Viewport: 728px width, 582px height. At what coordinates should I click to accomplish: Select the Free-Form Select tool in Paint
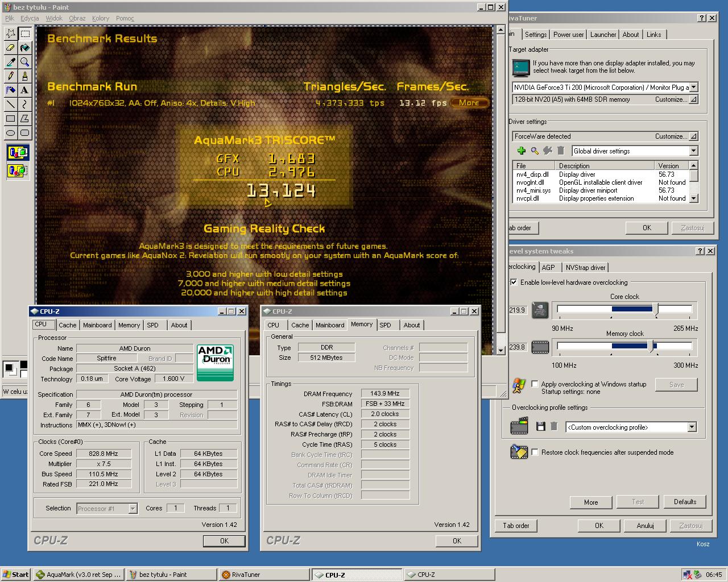click(10, 34)
